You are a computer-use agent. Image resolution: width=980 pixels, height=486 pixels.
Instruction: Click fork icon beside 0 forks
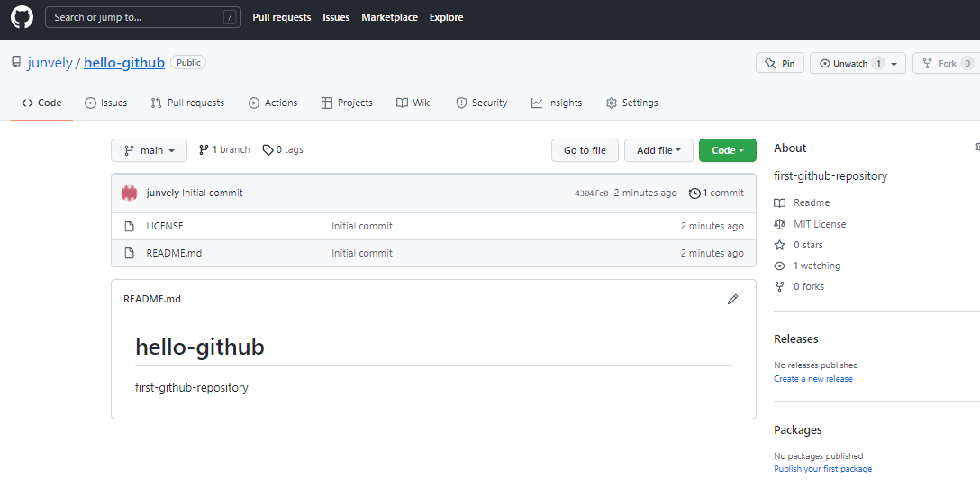pyautogui.click(x=779, y=287)
